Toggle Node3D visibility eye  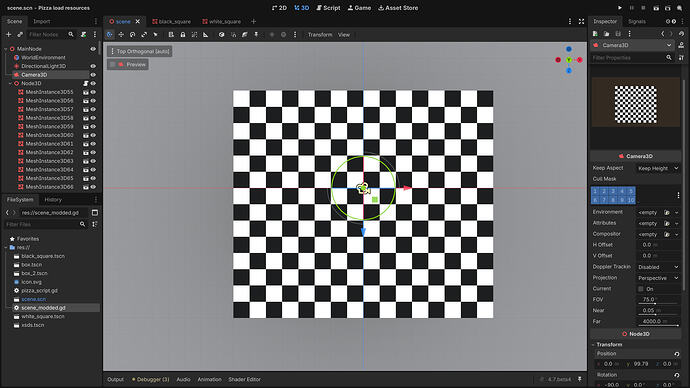coord(93,83)
